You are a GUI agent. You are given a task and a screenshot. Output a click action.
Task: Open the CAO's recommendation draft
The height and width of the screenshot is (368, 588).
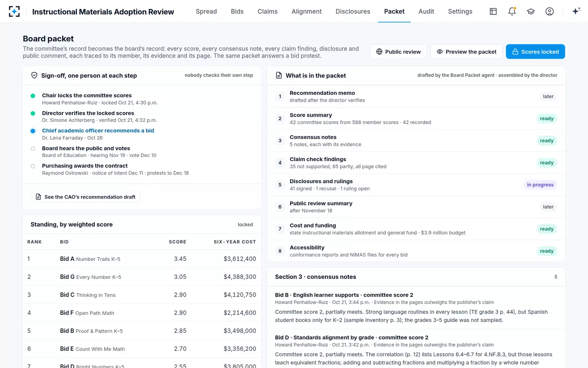[x=85, y=197]
